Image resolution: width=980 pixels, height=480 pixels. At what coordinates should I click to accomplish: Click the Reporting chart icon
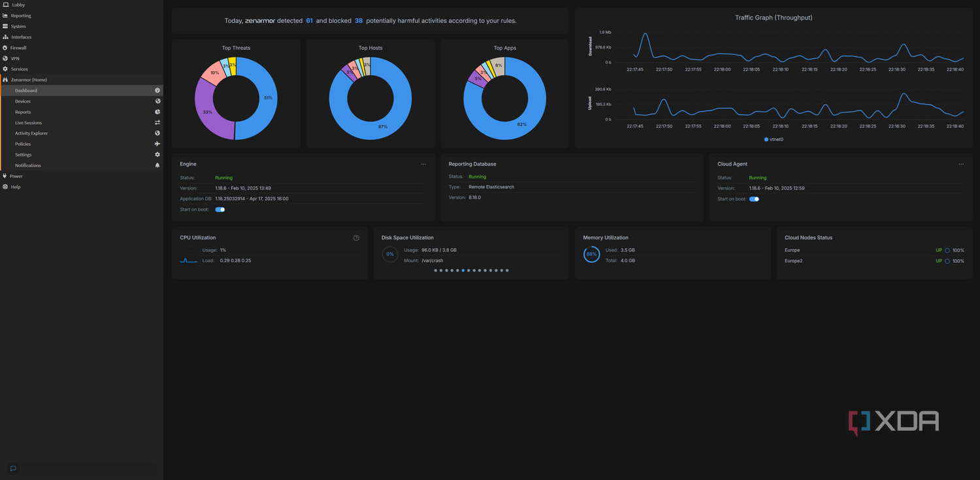tap(5, 16)
